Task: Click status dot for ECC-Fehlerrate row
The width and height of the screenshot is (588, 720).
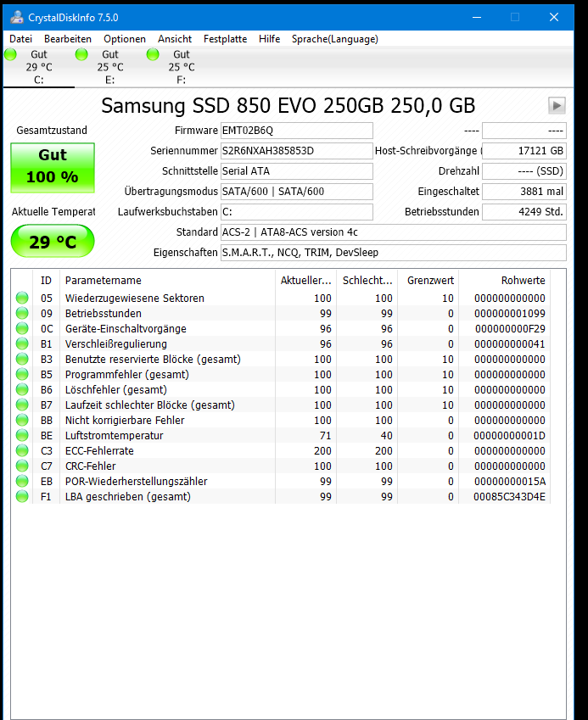Action: pyautogui.click(x=22, y=450)
